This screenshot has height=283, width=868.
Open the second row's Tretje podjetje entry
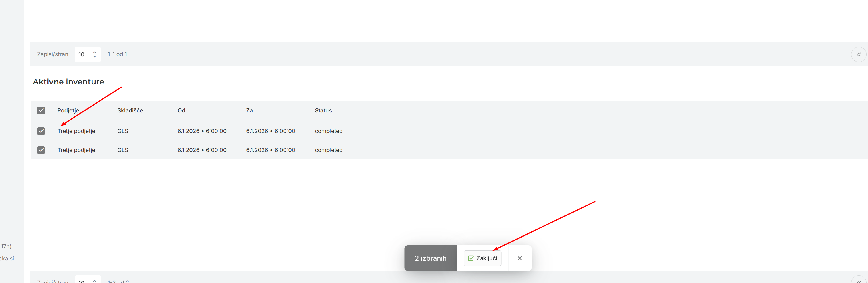[x=76, y=150]
